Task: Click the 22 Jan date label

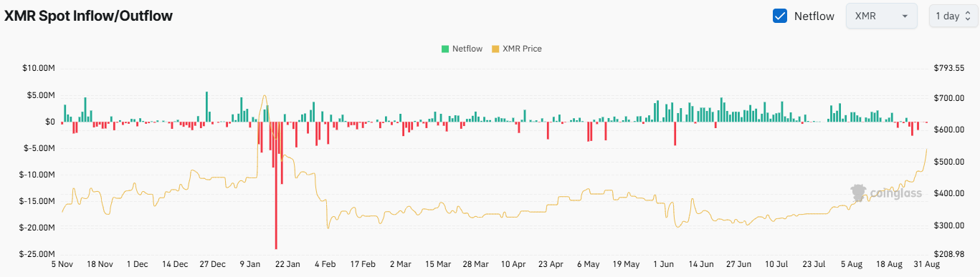Action: 288,264
